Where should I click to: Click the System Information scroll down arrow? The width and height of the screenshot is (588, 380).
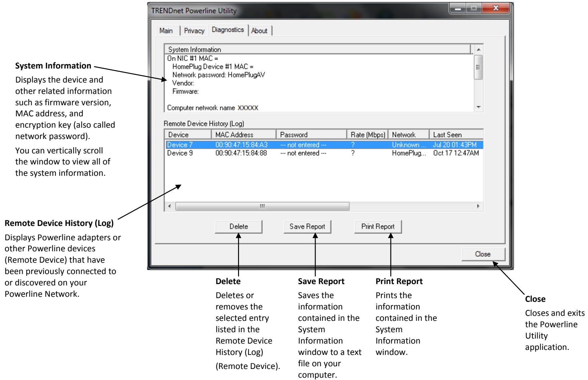[479, 108]
